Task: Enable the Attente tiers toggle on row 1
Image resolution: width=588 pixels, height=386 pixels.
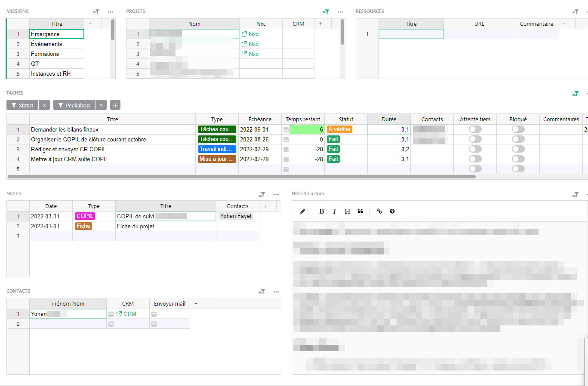Action: 475,129
